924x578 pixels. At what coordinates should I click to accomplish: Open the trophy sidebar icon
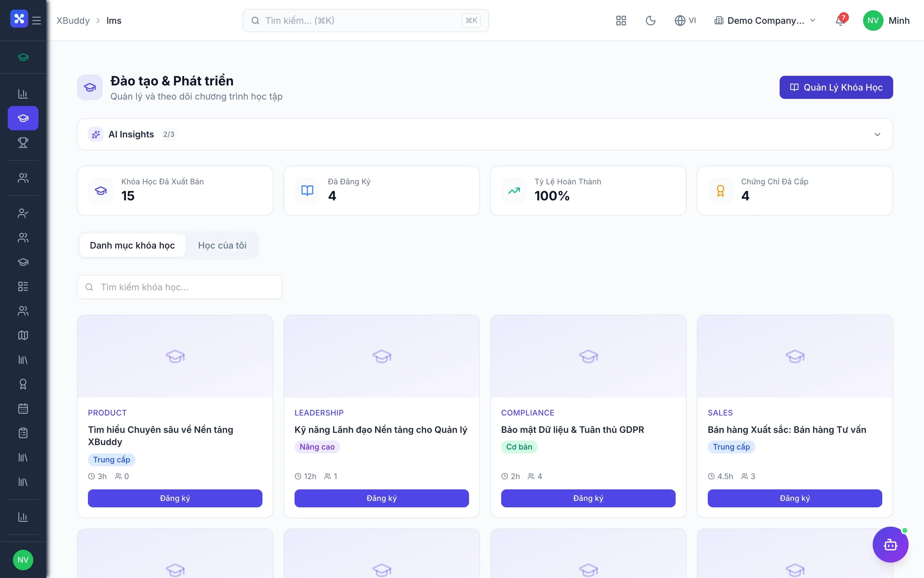click(23, 143)
